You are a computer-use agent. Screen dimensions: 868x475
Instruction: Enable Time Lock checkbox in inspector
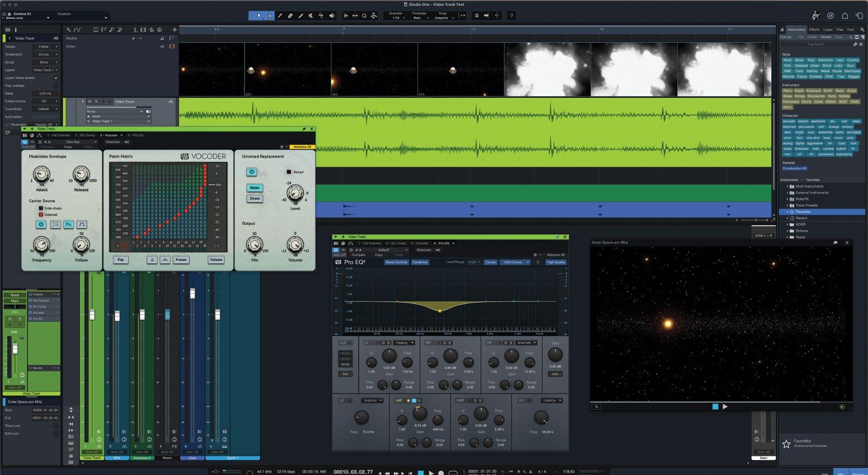pos(56,426)
